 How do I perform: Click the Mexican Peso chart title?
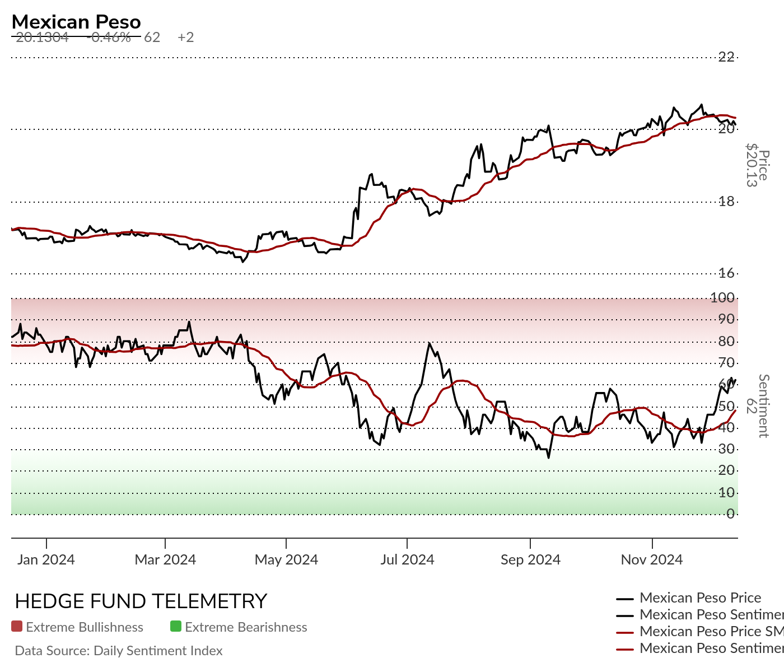[76, 22]
